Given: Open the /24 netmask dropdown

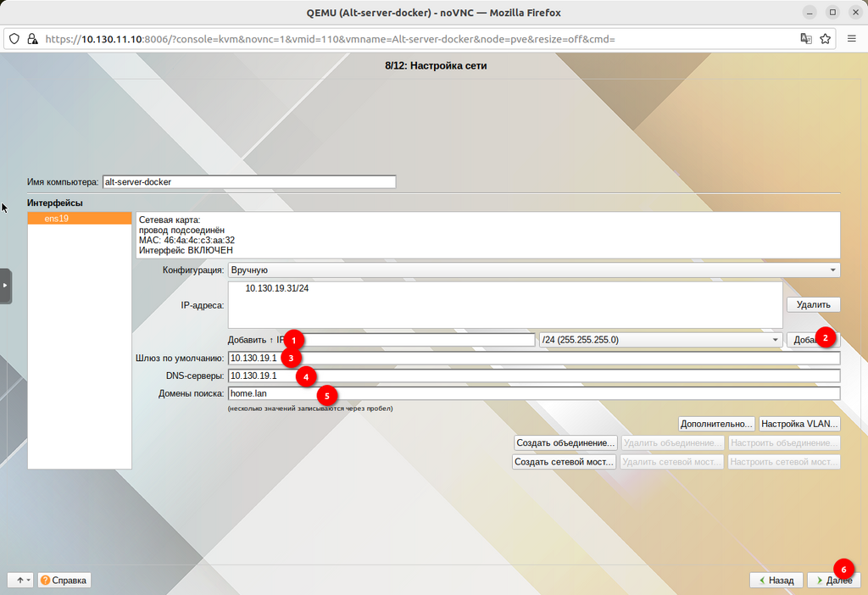Looking at the screenshot, I should click(x=660, y=340).
